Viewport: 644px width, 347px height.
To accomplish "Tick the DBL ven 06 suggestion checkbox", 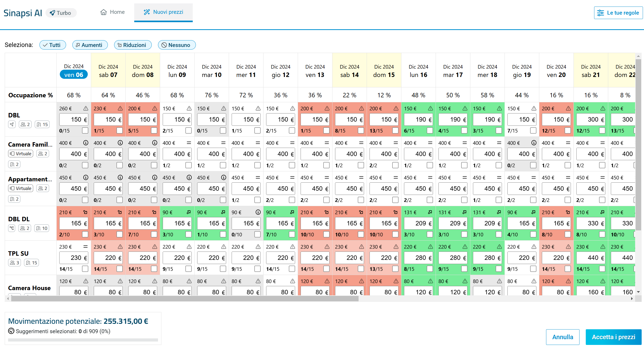I will pos(85,130).
